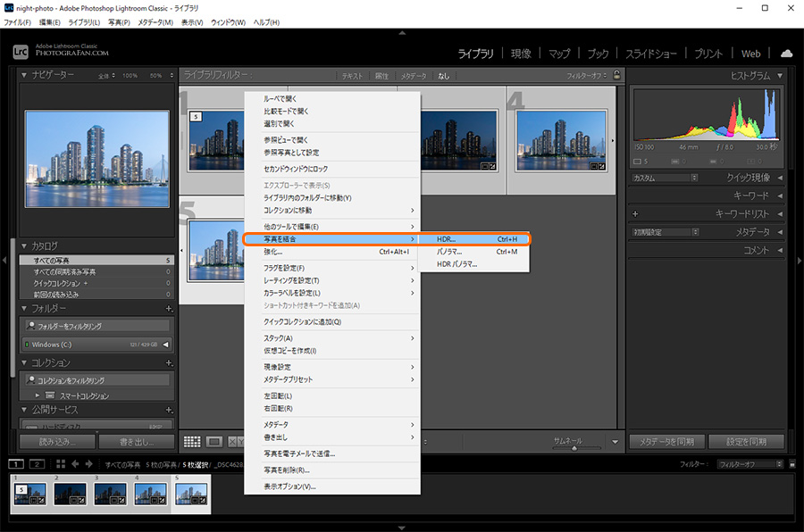Viewport: 804px width, 532px height.
Task: Select filmstrip thumbnail number 3
Action: pos(110,495)
